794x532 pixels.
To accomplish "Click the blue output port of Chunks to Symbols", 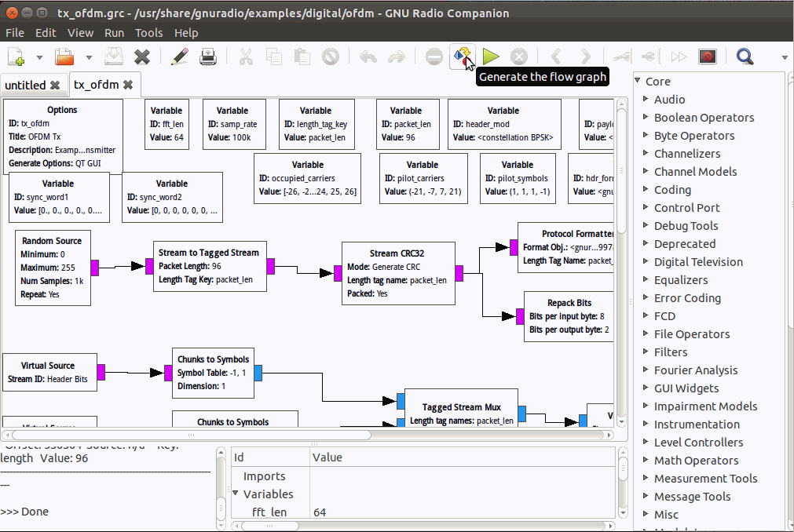I will (258, 373).
